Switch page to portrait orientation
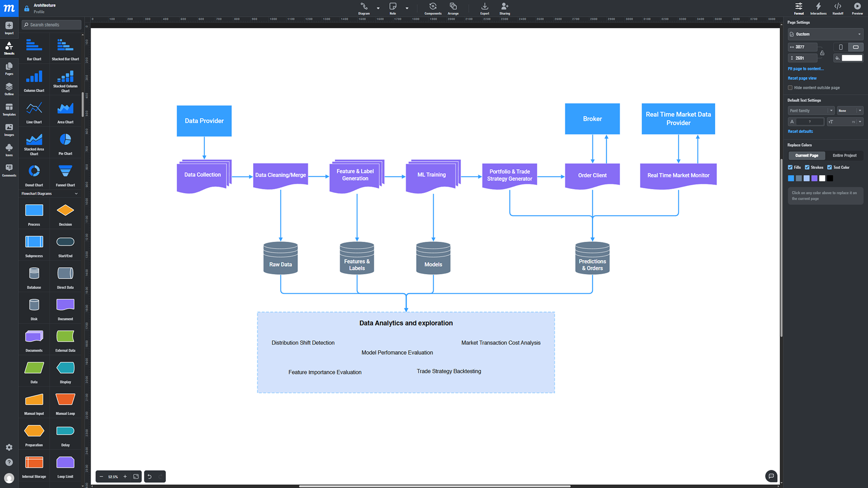This screenshot has height=488, width=868. 840,47
